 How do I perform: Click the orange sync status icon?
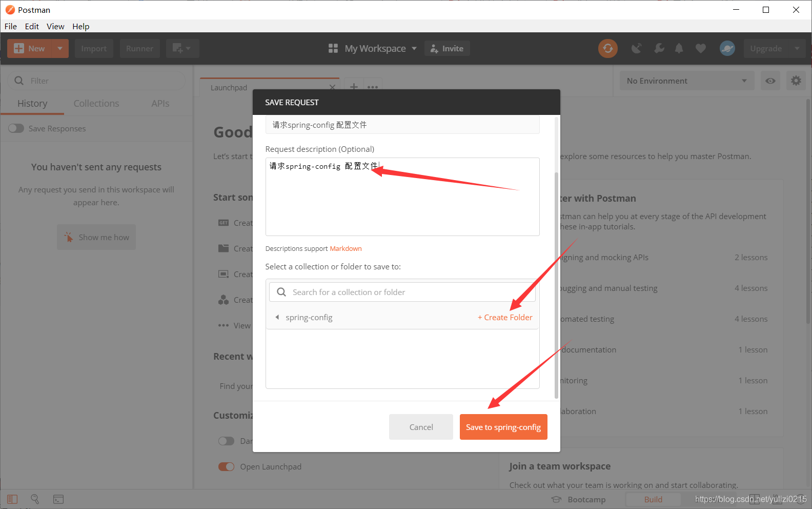[607, 48]
